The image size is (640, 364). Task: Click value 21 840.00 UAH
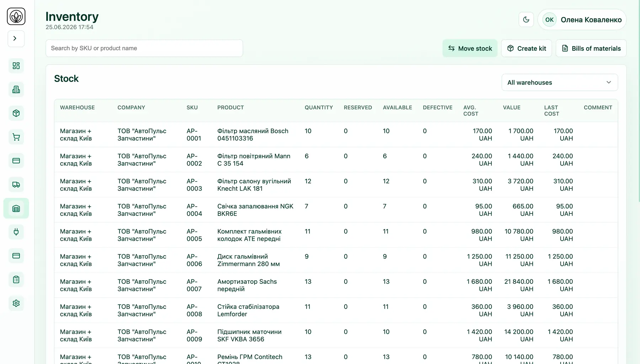pos(518,285)
